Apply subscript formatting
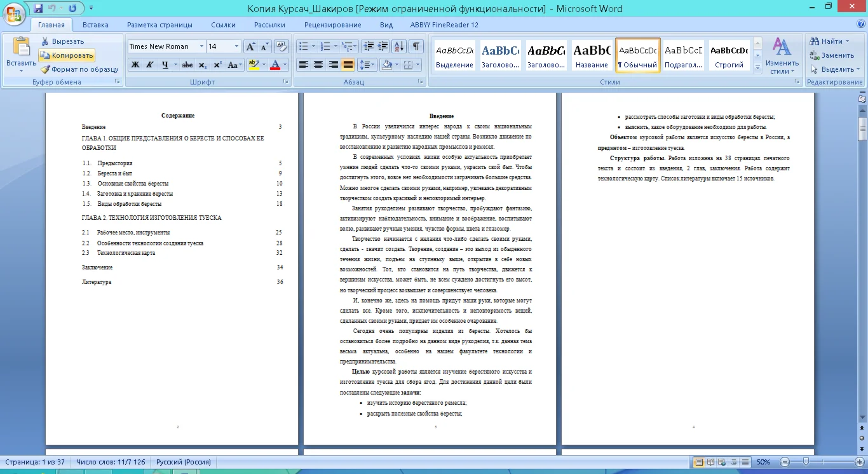Screen dimensions: 868x474 pos(203,65)
